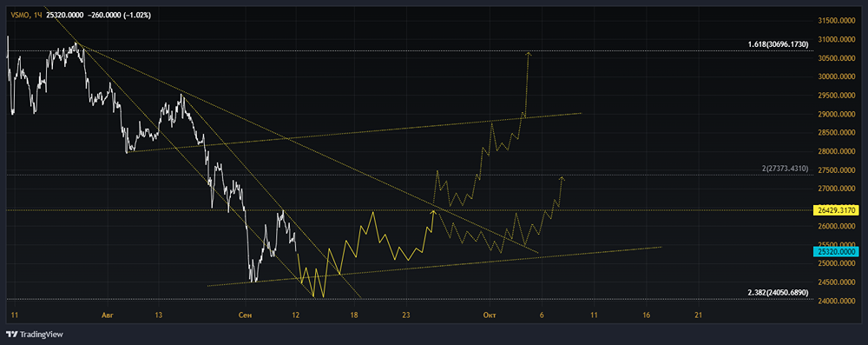Viewport: 868px width, 345px height.
Task: Click the 21 date label on time axis
Action: click(698, 315)
